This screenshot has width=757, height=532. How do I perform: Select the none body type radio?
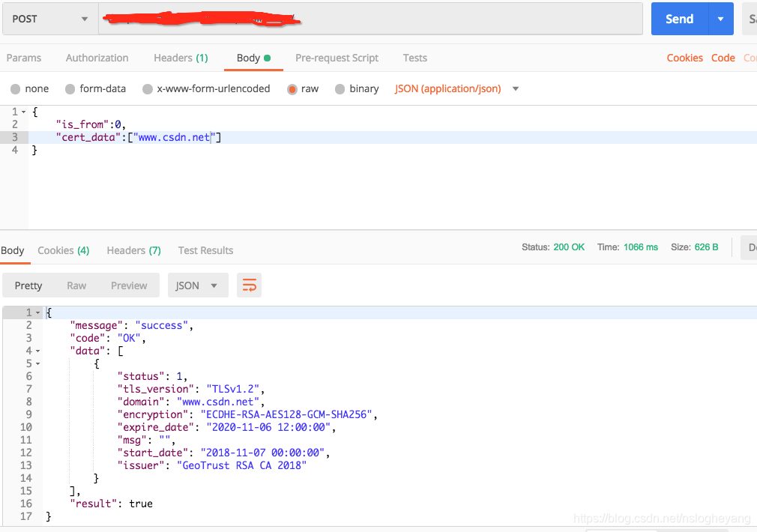pyautogui.click(x=16, y=89)
